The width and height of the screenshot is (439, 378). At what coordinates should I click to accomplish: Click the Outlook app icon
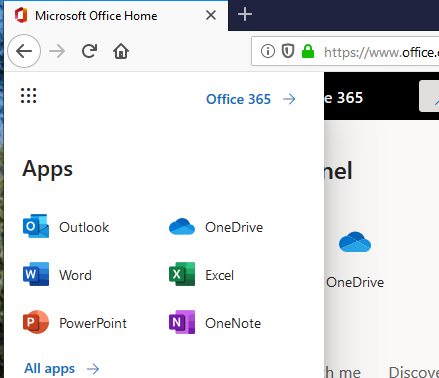click(36, 226)
